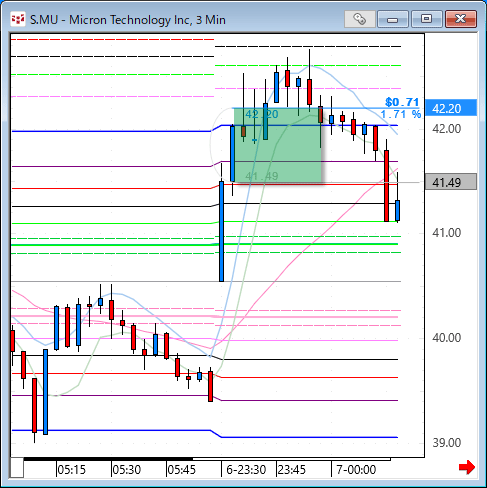Click the gray 41.49 price label

coord(451,182)
